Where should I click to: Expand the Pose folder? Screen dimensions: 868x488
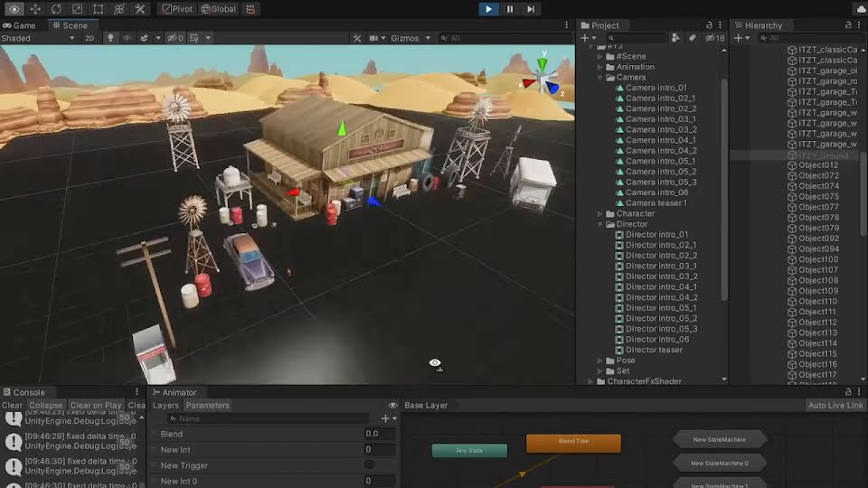[600, 361]
